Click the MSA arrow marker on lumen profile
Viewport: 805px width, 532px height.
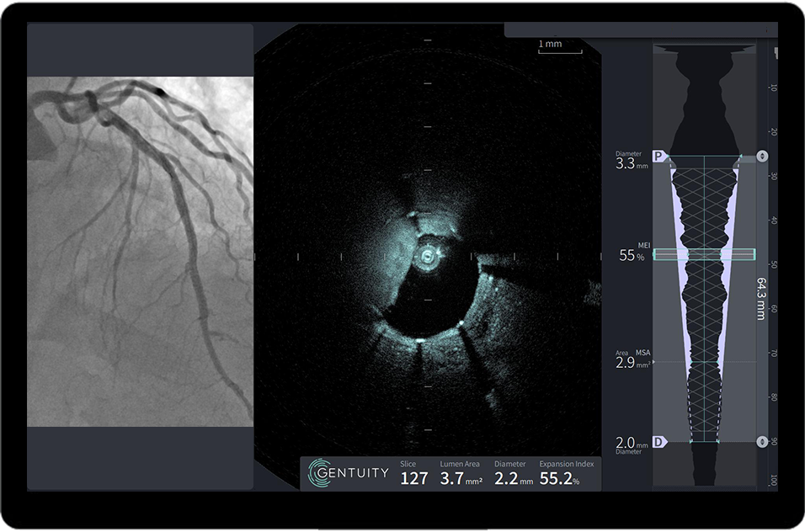[652, 363]
